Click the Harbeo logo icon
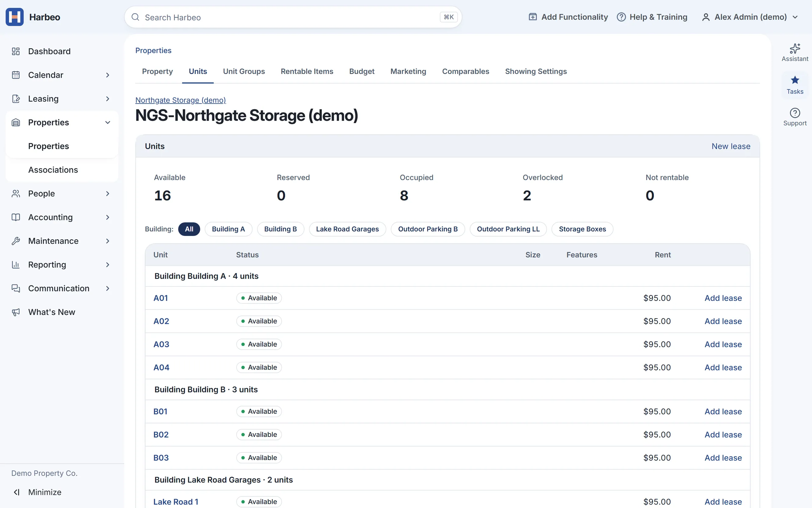Screen dimensions: 812x508 [14, 17]
